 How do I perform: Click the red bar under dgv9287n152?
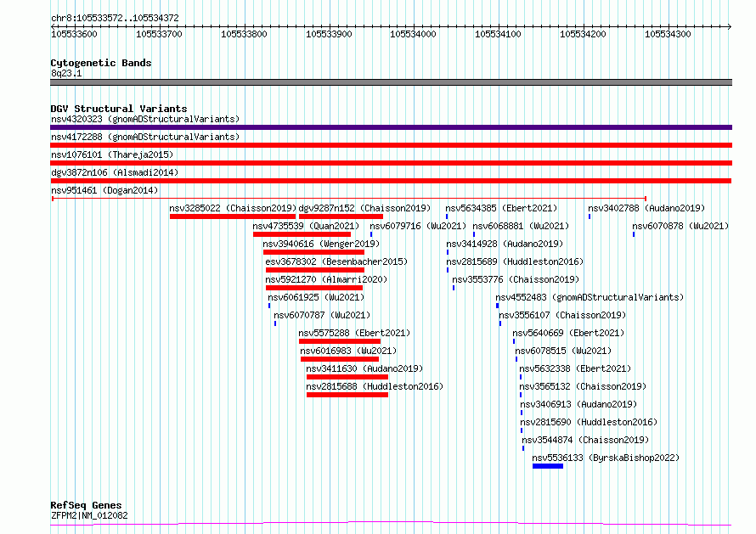click(341, 216)
